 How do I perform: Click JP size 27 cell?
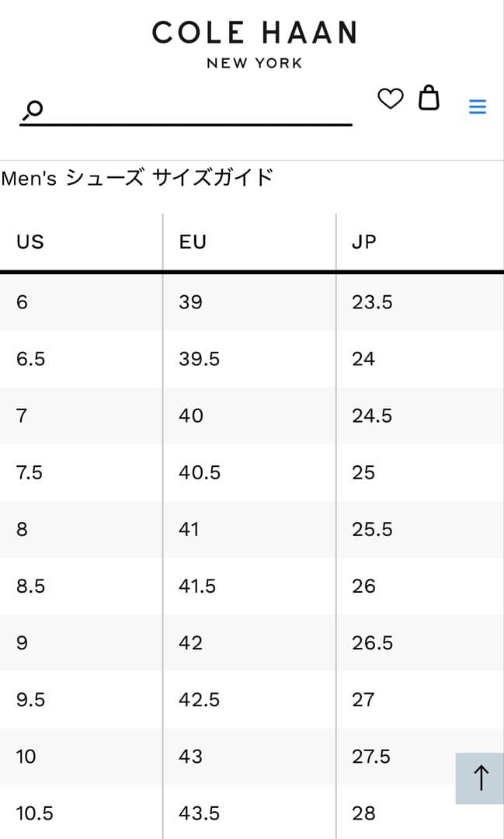[x=363, y=700]
